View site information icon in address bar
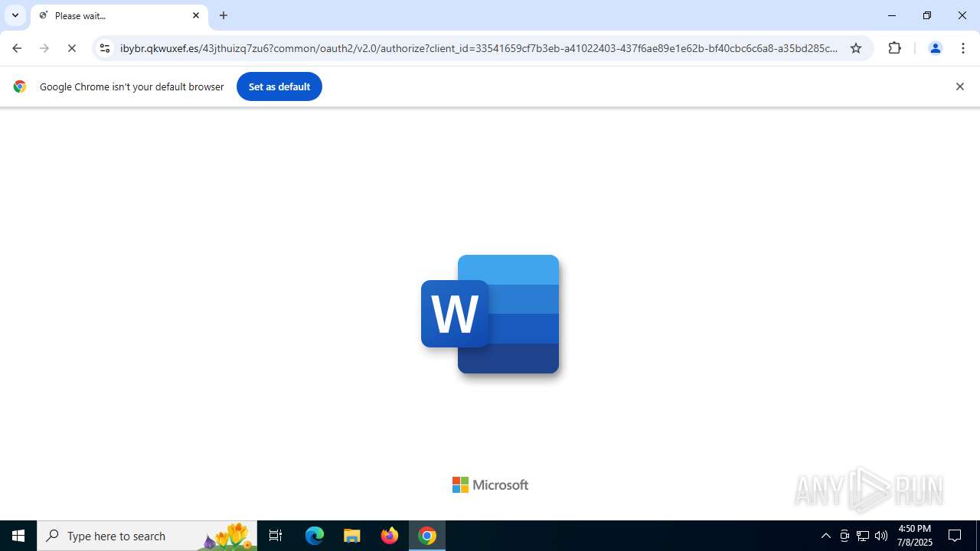The image size is (980, 551). click(x=105, y=48)
